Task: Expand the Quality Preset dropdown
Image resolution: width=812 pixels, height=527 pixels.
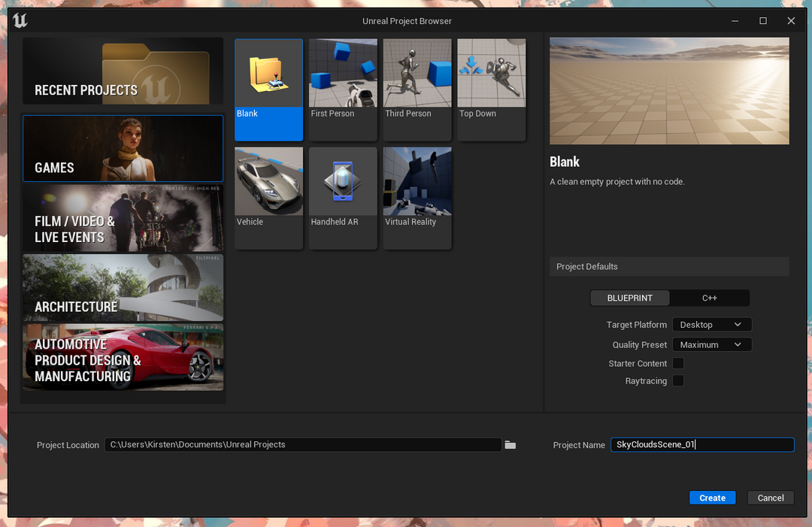Action: (x=711, y=344)
